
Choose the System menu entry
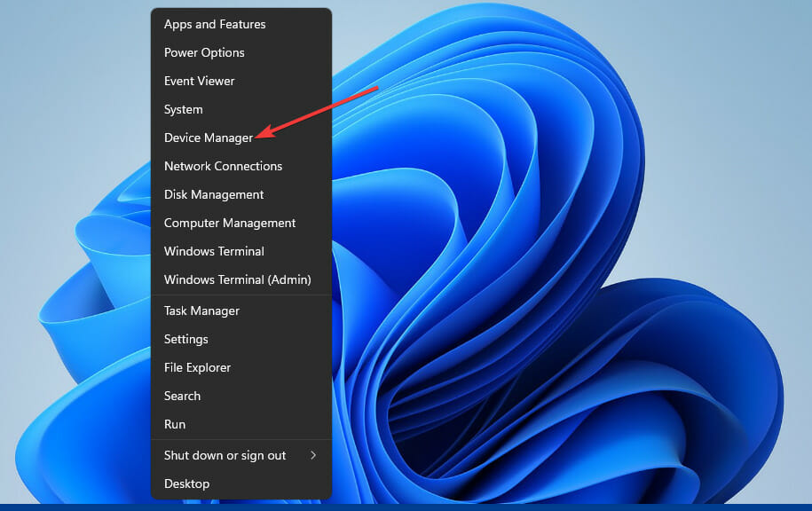coord(241,110)
